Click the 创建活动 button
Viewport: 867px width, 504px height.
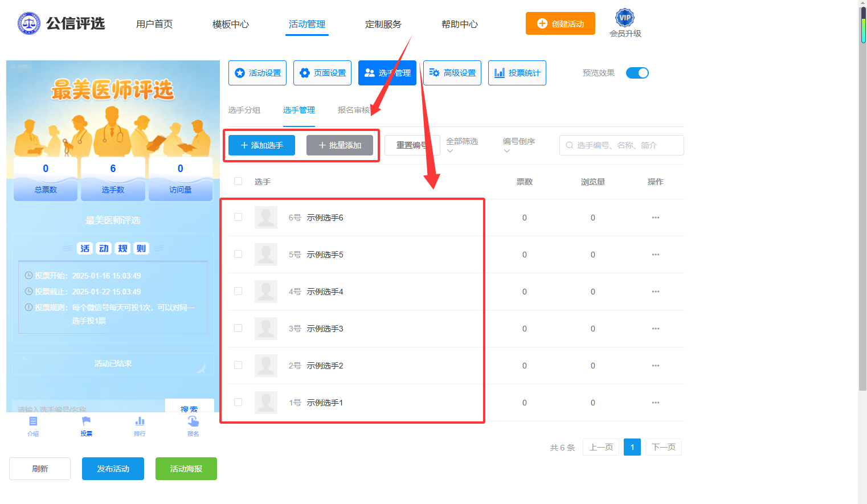click(x=561, y=23)
